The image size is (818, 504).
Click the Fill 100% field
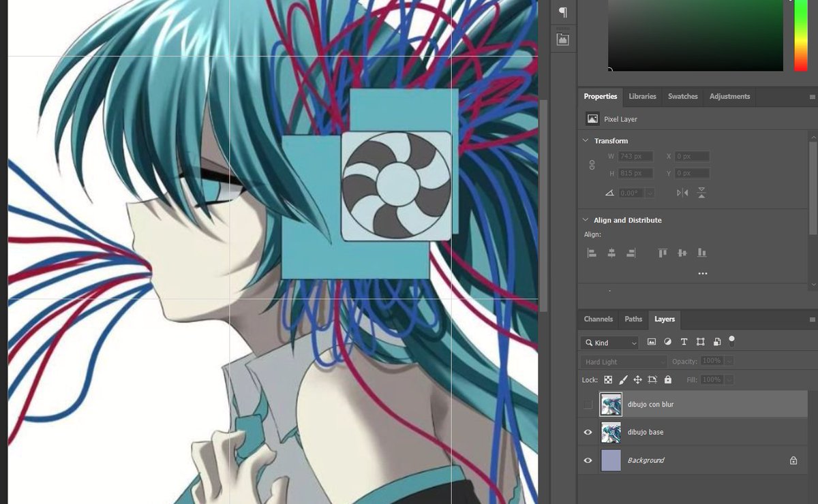[x=712, y=379]
